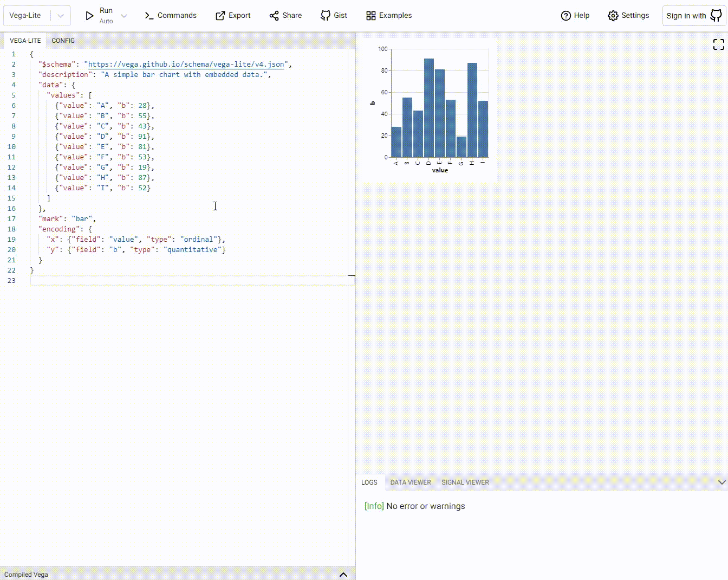Open the Share options
Screen dimensions: 728x580
pos(285,16)
